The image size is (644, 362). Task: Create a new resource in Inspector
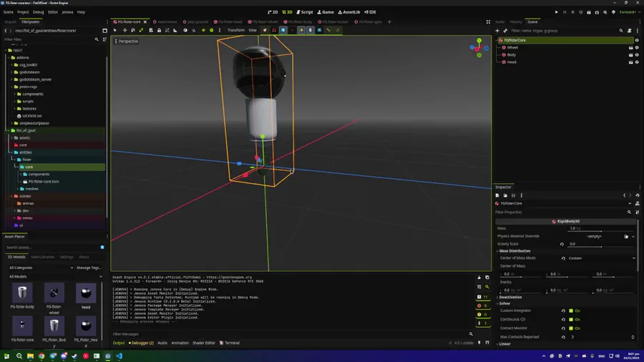pos(497,195)
